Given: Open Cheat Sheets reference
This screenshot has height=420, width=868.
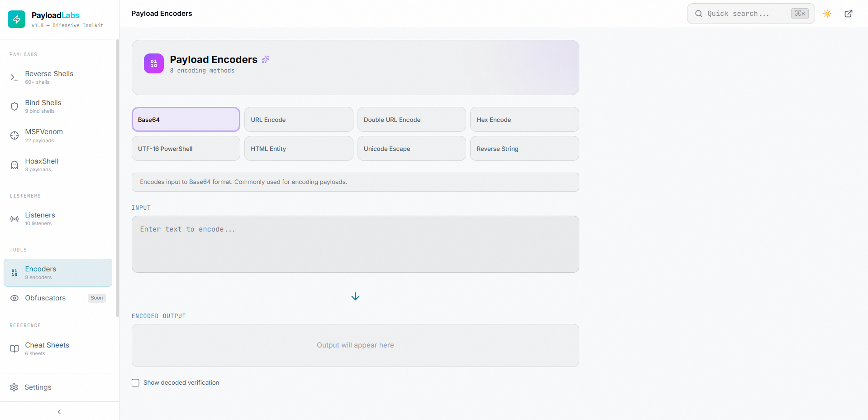Looking at the screenshot, I should click(58, 349).
